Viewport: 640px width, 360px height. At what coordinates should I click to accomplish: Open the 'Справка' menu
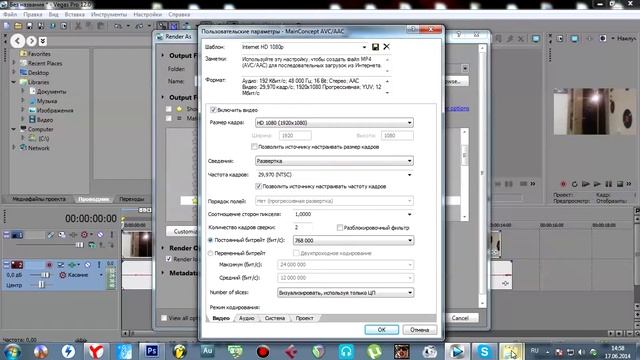click(179, 14)
